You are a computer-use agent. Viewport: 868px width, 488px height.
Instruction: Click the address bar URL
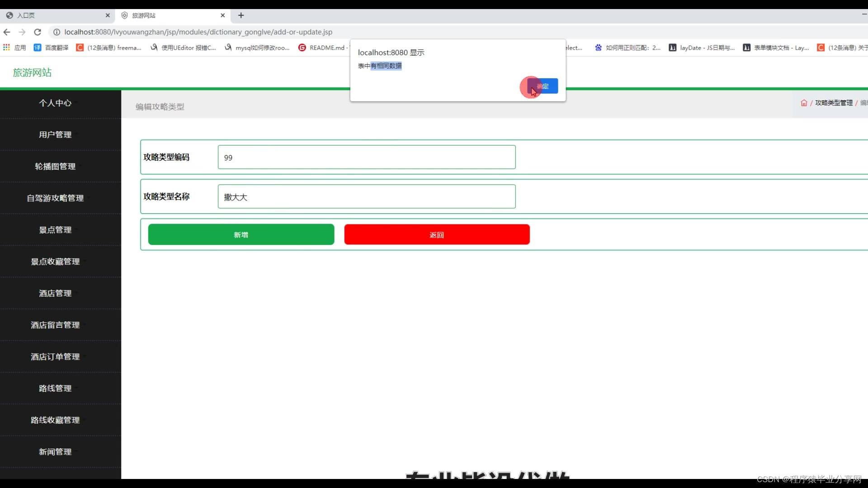pos(198,32)
